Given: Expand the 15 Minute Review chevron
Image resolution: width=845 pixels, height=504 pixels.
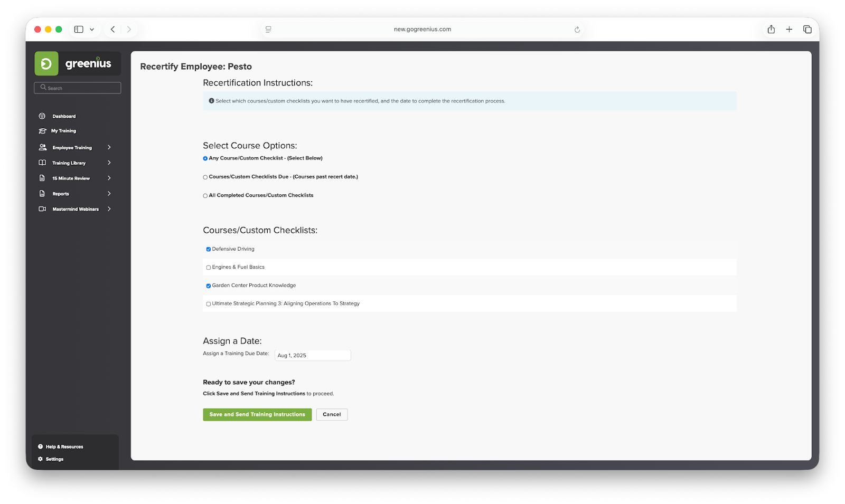Looking at the screenshot, I should 109,178.
